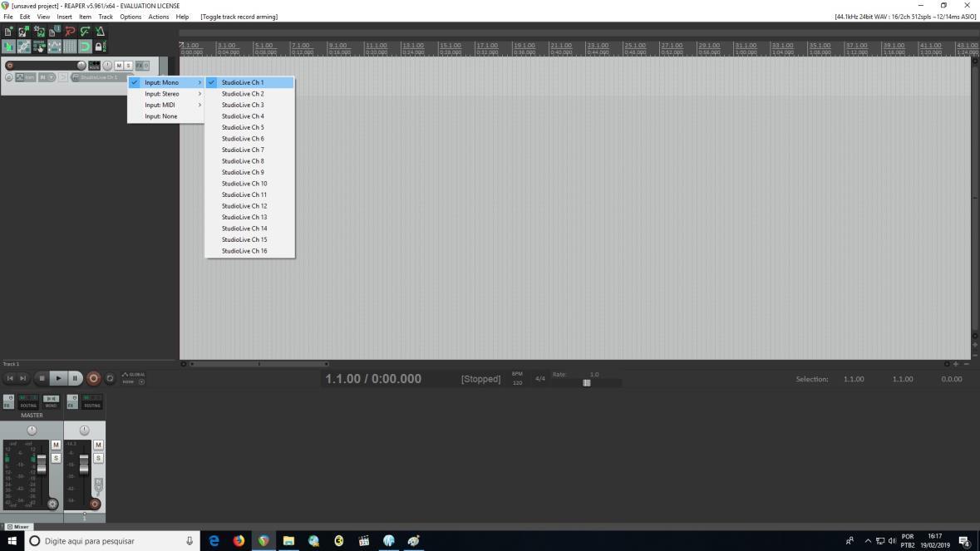Toggle item grouping toolbar icon
980x551 pixels.
tap(24, 47)
